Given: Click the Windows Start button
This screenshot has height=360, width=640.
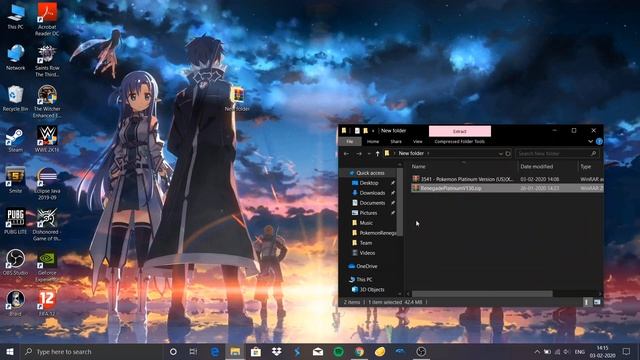Looking at the screenshot, I should 10,351.
